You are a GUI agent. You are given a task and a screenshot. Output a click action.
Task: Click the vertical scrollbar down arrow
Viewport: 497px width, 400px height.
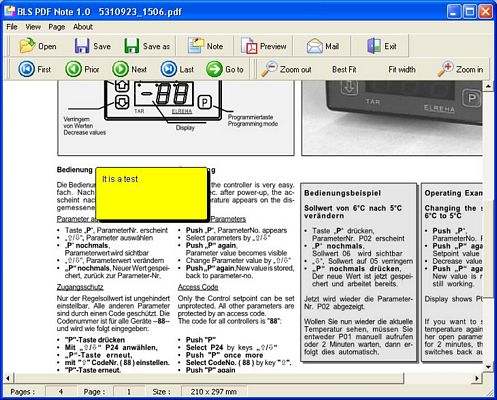(488, 367)
